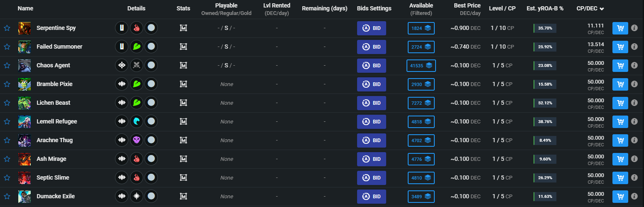The image size is (644, 207).
Task: Click the death element icon on Arachne Thug
Action: coord(137,140)
